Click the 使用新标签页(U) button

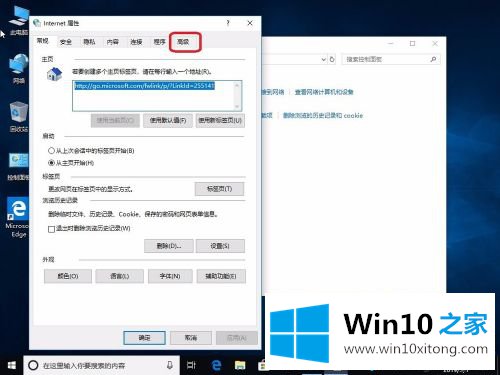[220, 120]
